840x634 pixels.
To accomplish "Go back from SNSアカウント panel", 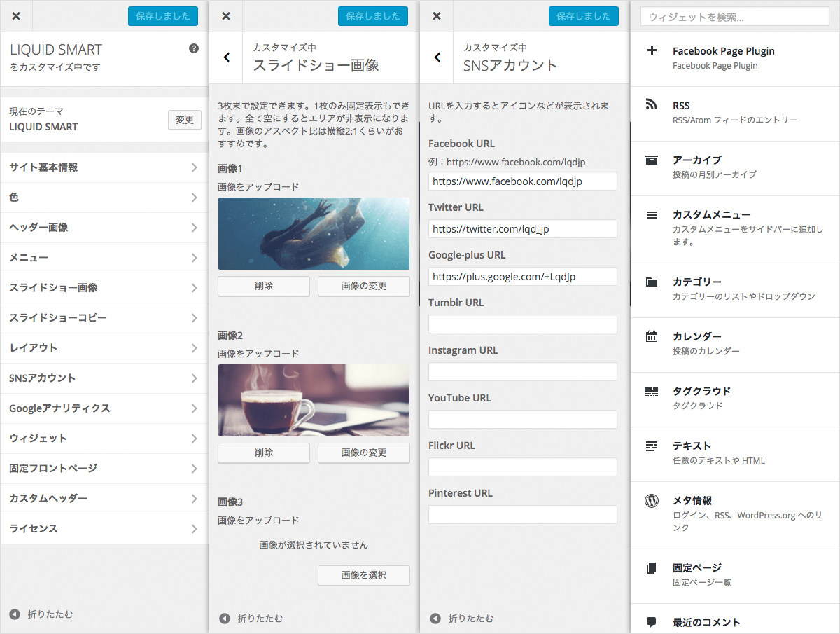I will coord(437,57).
